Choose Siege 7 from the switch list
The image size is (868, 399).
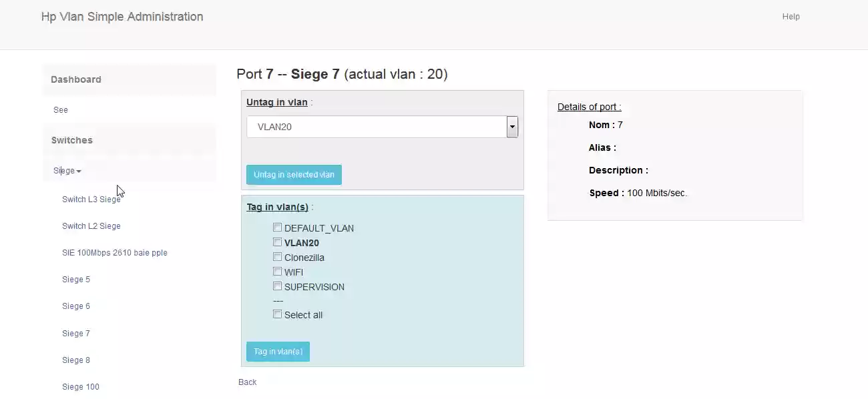click(76, 334)
